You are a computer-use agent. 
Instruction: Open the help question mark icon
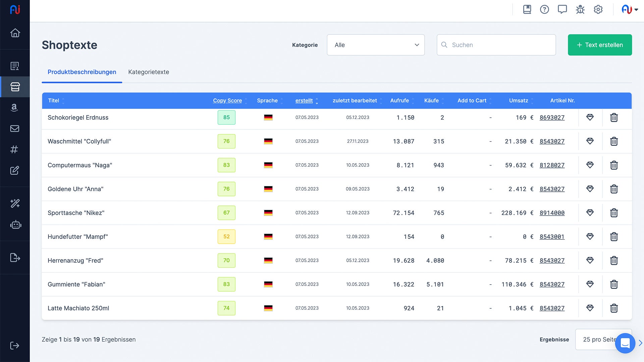tap(544, 9)
